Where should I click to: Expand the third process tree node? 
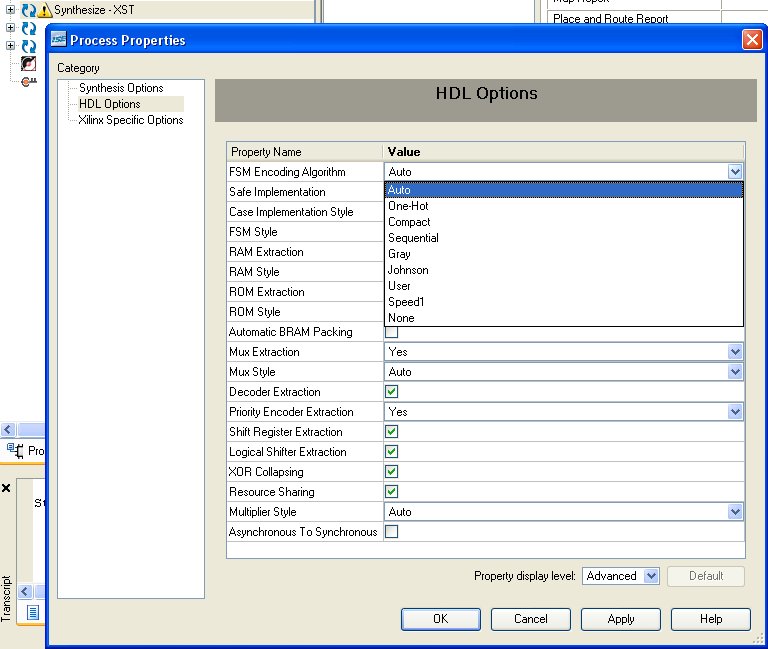coord(10,46)
